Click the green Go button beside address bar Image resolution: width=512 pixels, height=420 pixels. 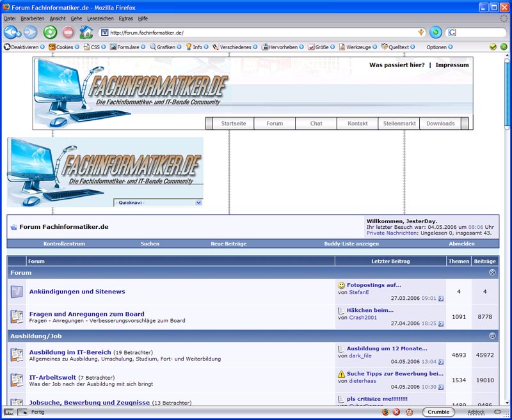[x=436, y=32]
